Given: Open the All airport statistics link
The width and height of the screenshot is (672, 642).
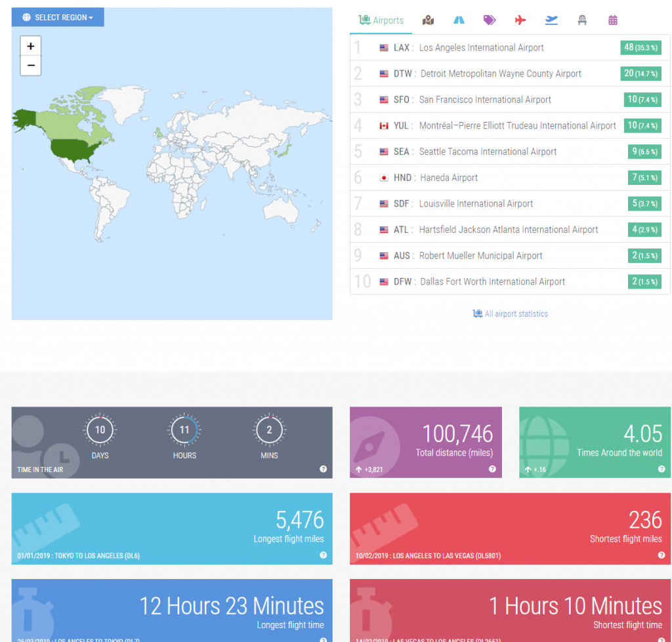Looking at the screenshot, I should 510,314.
